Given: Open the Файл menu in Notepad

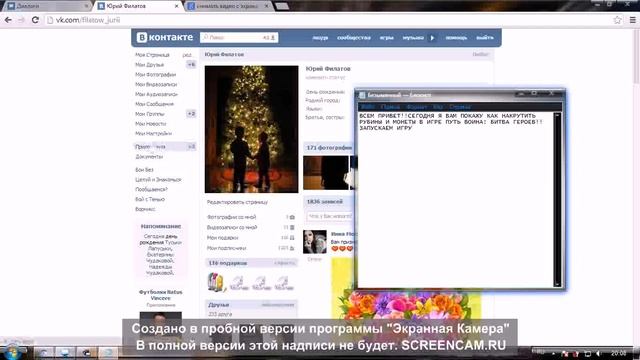Looking at the screenshot, I should click(x=368, y=107).
